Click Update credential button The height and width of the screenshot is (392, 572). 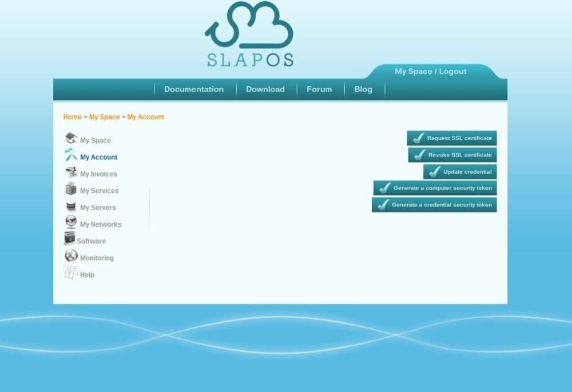[x=460, y=171]
